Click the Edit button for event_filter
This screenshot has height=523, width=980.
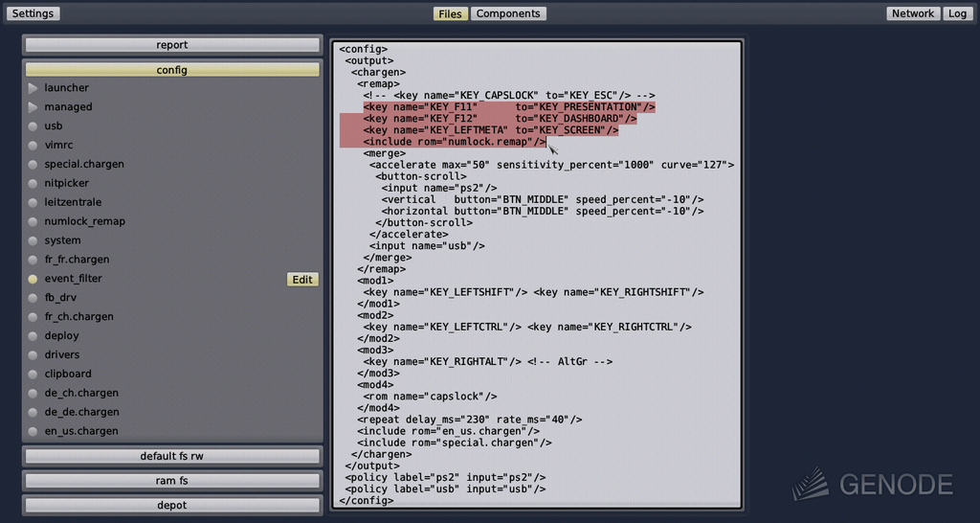302,280
